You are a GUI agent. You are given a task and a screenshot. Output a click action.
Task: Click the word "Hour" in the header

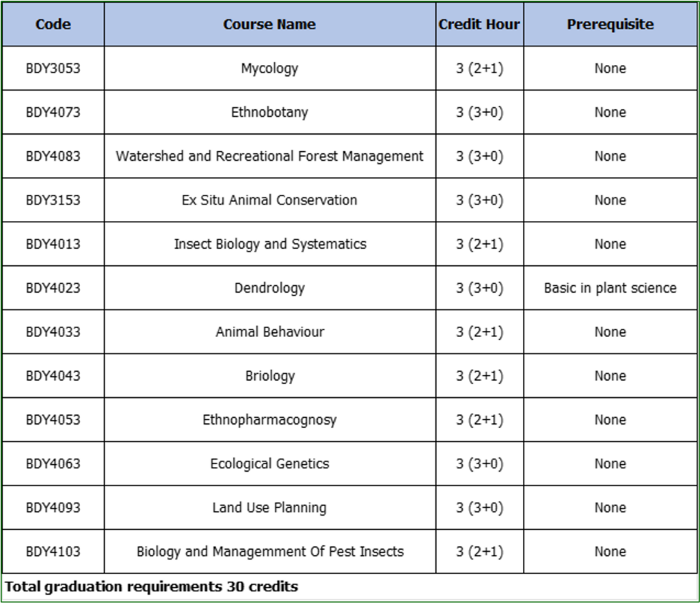point(503,25)
